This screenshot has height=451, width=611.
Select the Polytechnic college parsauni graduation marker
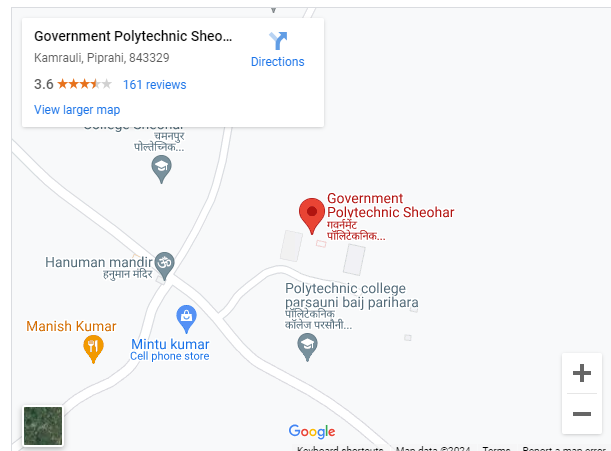[x=307, y=347]
